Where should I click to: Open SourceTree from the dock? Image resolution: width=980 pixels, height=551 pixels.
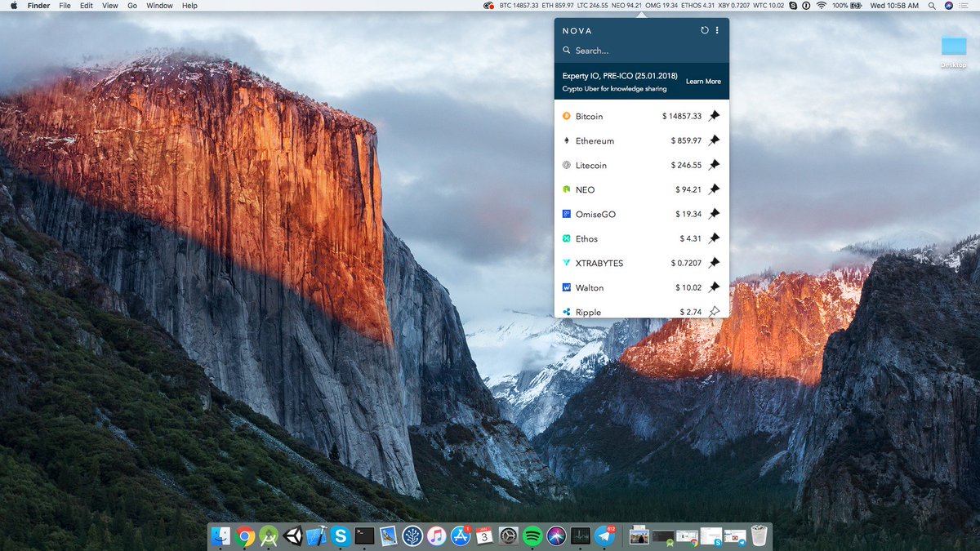[x=412, y=535]
